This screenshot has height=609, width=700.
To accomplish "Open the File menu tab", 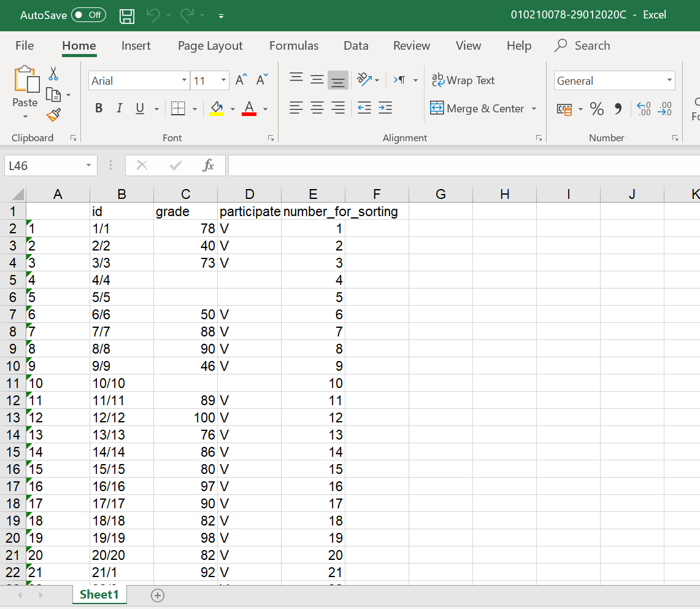I will (25, 45).
